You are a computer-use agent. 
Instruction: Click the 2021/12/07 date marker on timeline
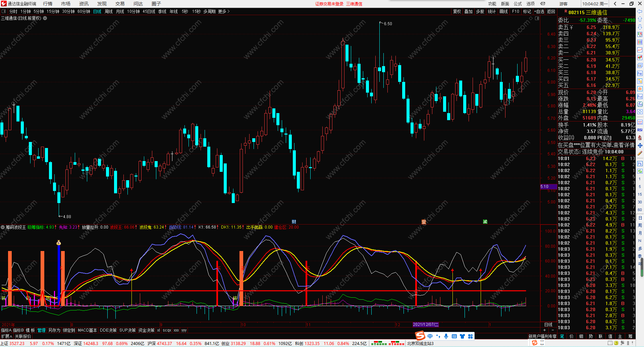426,325
